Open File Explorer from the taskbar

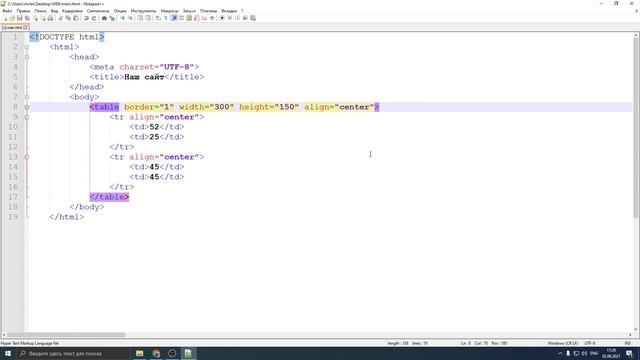[x=140, y=353]
